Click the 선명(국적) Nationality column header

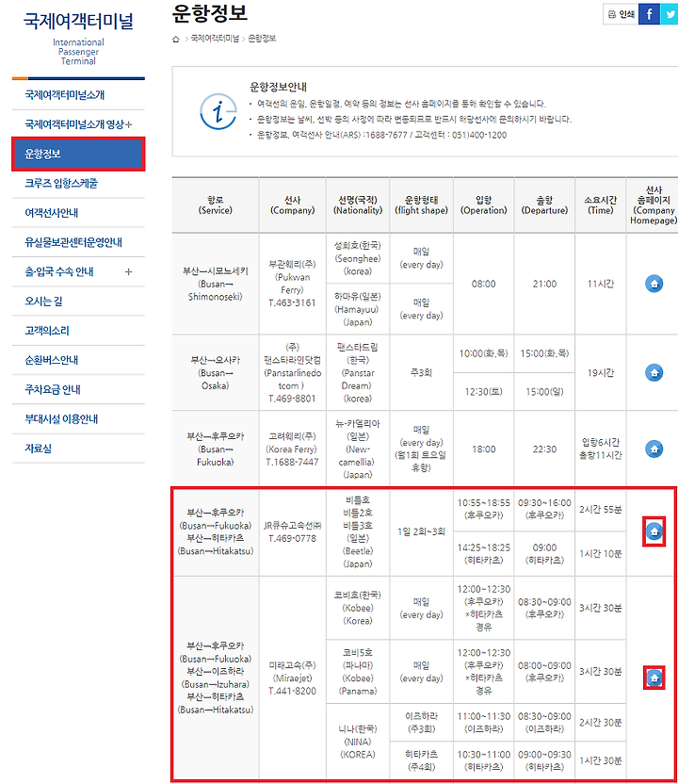pyautogui.click(x=358, y=205)
